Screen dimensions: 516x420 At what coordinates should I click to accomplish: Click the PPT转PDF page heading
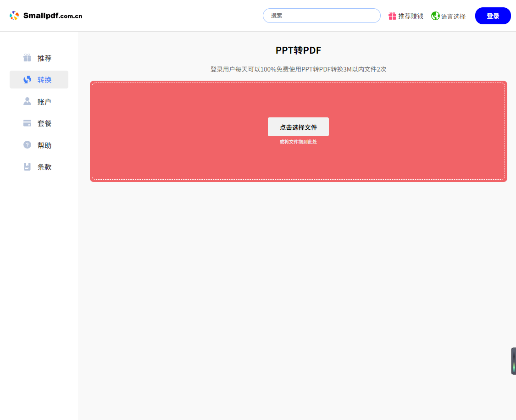(x=298, y=50)
